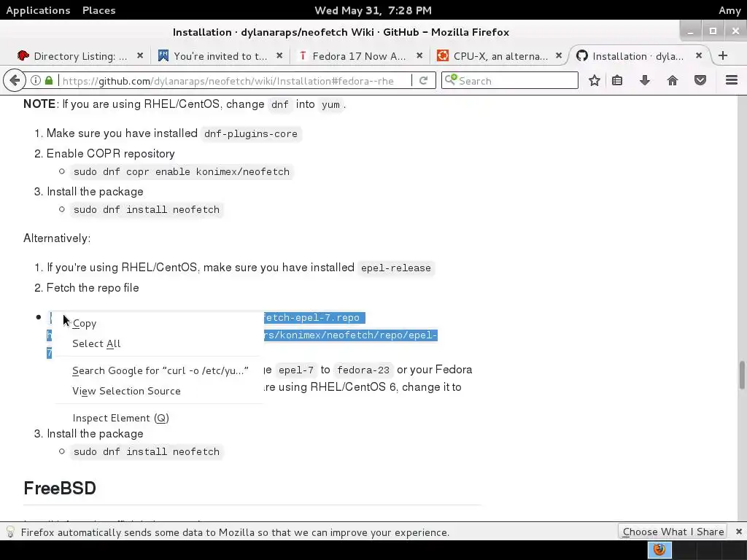Click the green secure padlock icon
Image resolution: width=747 pixels, height=560 pixels.
(x=49, y=80)
